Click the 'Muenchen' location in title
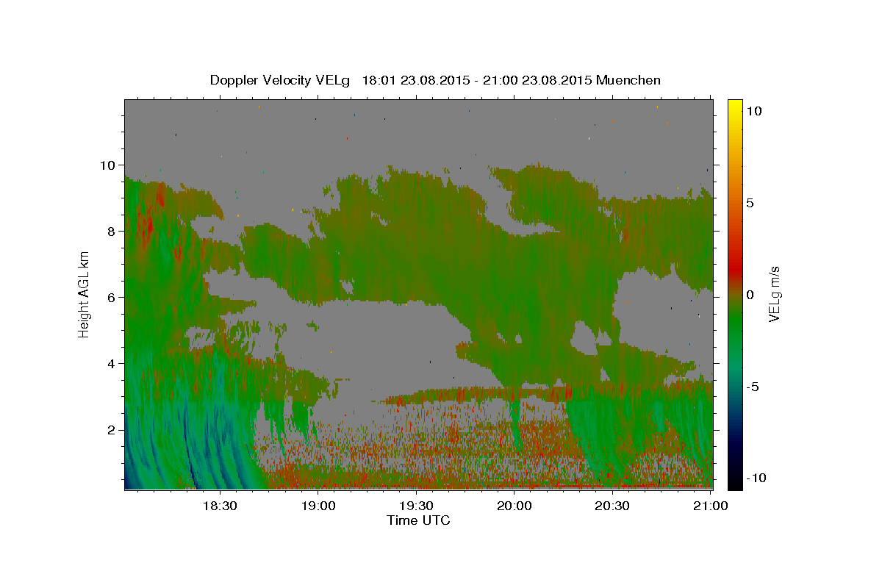The width and height of the screenshot is (882, 588). point(629,80)
